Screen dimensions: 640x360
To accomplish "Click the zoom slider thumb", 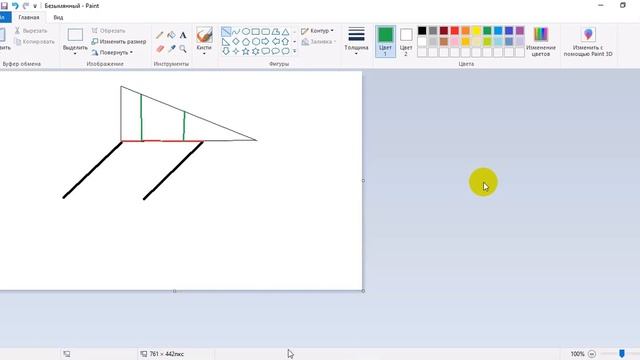I will click(622, 353).
